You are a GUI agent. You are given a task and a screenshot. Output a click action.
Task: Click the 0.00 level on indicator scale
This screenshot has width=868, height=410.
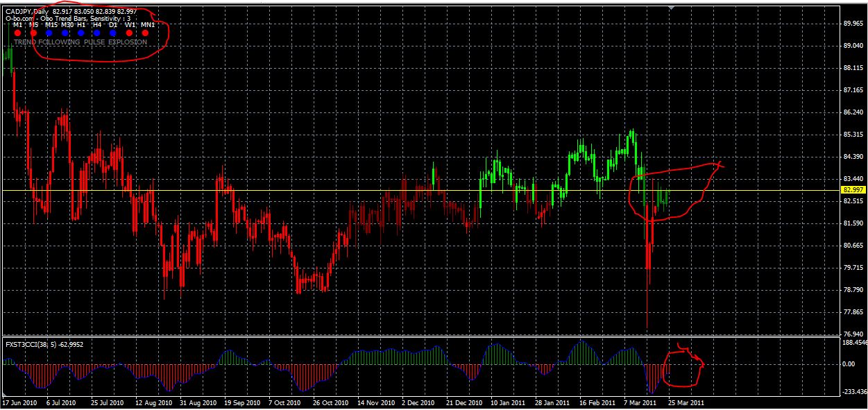850,364
